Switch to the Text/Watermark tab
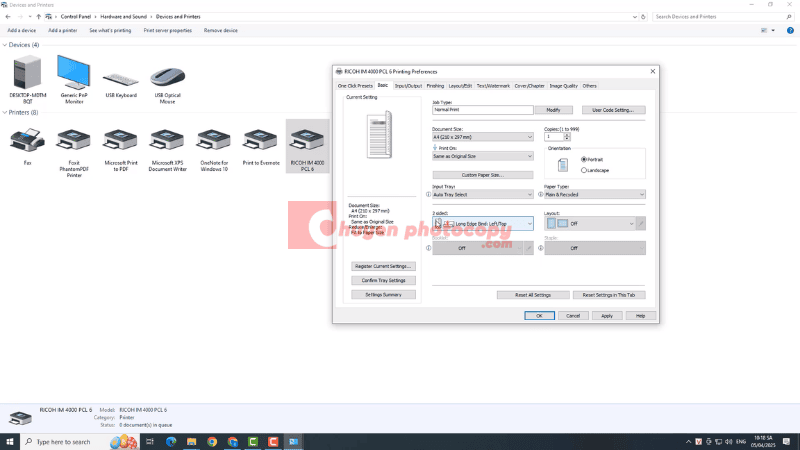The image size is (800, 450). pos(493,86)
